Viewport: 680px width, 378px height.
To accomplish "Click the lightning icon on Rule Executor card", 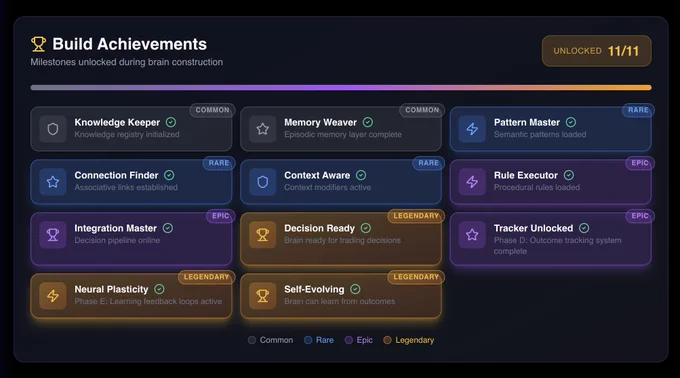I will click(x=472, y=182).
